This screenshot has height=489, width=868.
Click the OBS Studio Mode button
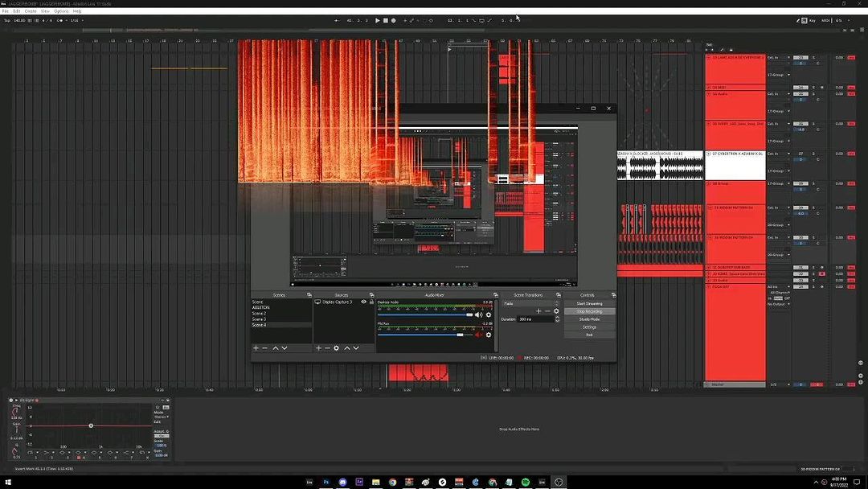pos(589,319)
